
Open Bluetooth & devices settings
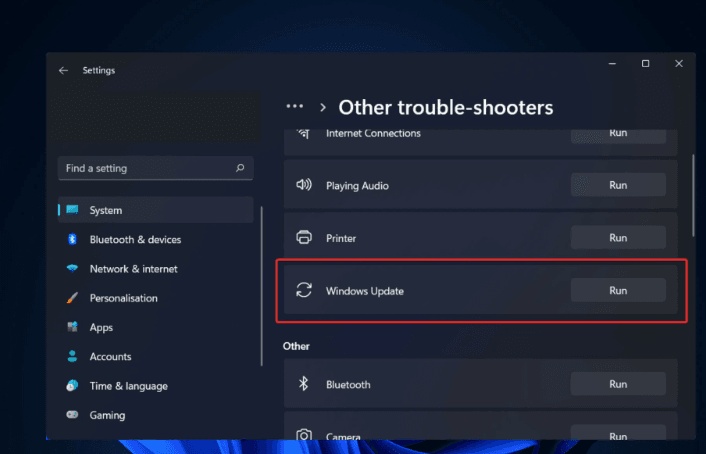(x=156, y=239)
